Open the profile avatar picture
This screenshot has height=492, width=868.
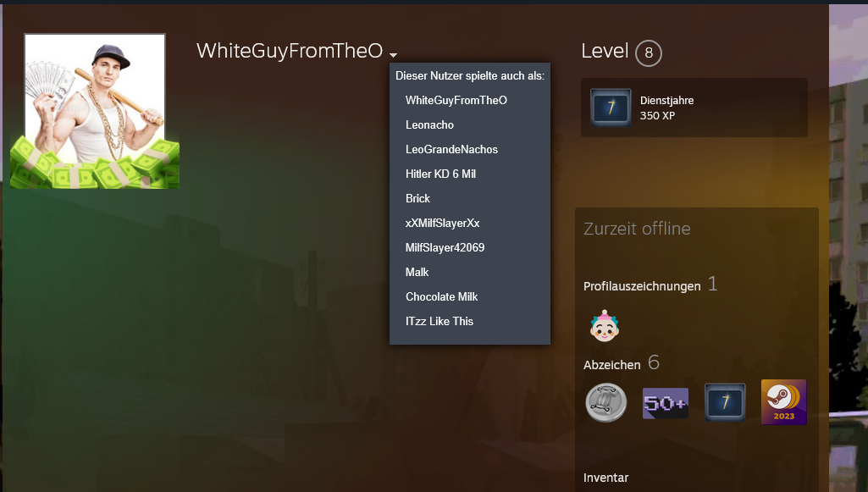pyautogui.click(x=95, y=110)
